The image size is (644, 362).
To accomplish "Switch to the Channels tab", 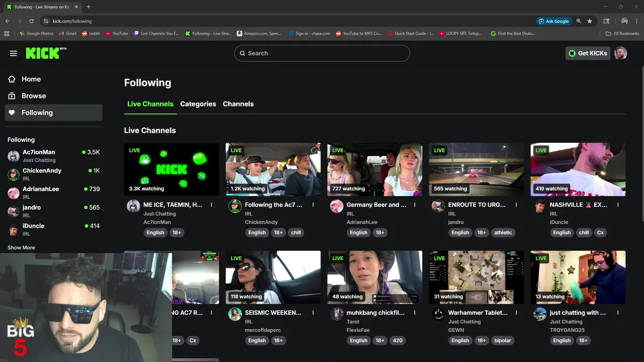I will (x=238, y=104).
